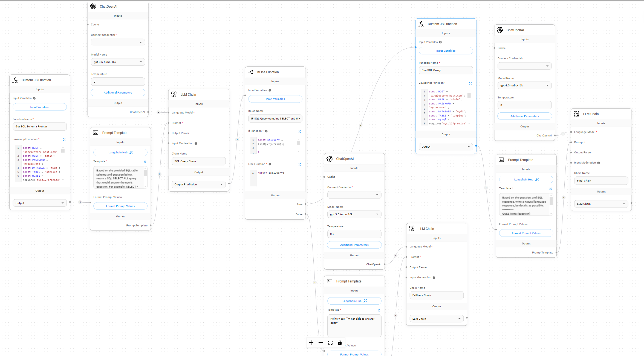Zoom out using the minus control
This screenshot has height=356, width=644.
[321, 343]
